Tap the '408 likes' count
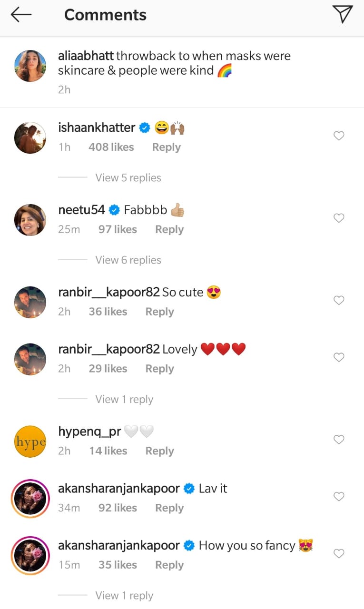The width and height of the screenshot is (364, 609). 111,147
